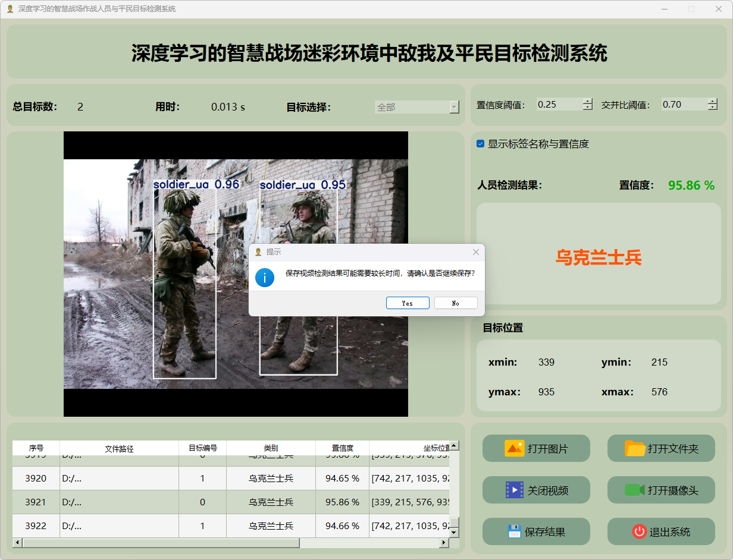Screen dimensions: 733x560
Task: Click the 类别 column header in table
Action: [271, 448]
